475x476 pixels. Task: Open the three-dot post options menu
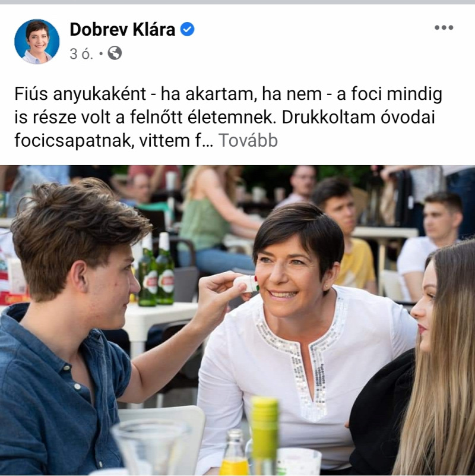tap(444, 27)
